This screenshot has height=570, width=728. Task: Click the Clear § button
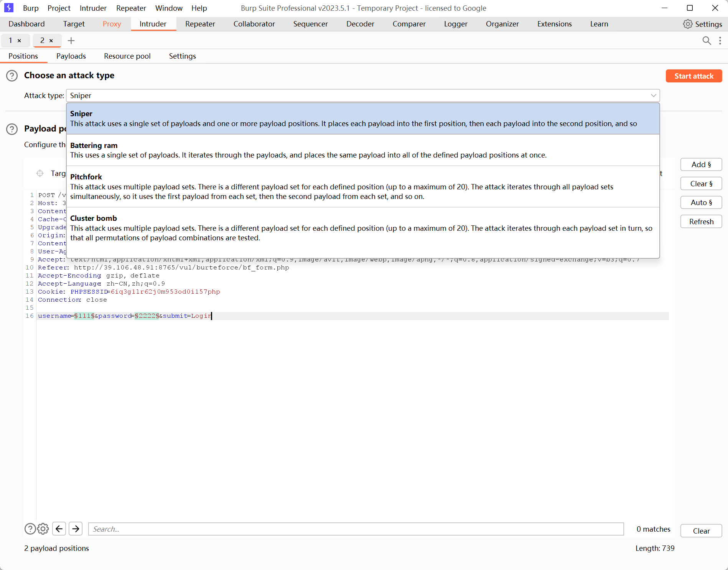701,184
